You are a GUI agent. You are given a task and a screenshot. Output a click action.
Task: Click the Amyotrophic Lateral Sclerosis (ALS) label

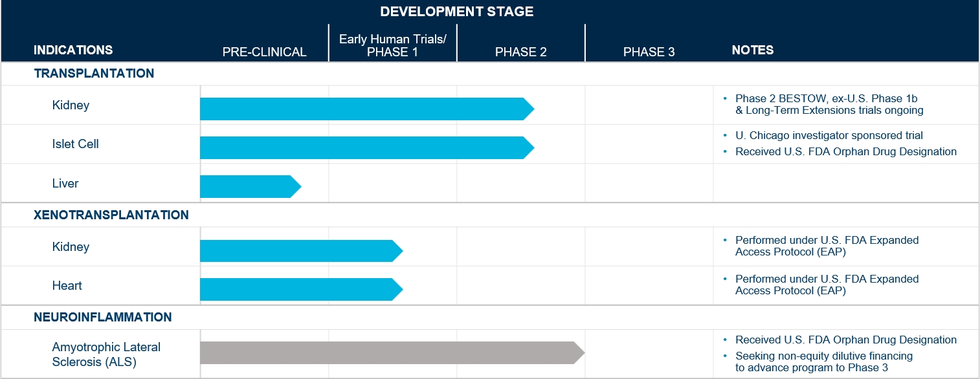point(106,354)
